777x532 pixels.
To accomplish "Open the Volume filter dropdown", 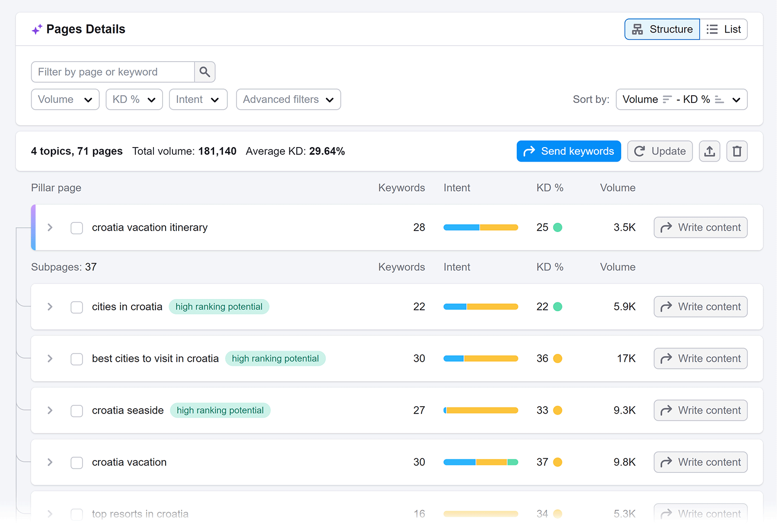I will pyautogui.click(x=65, y=100).
